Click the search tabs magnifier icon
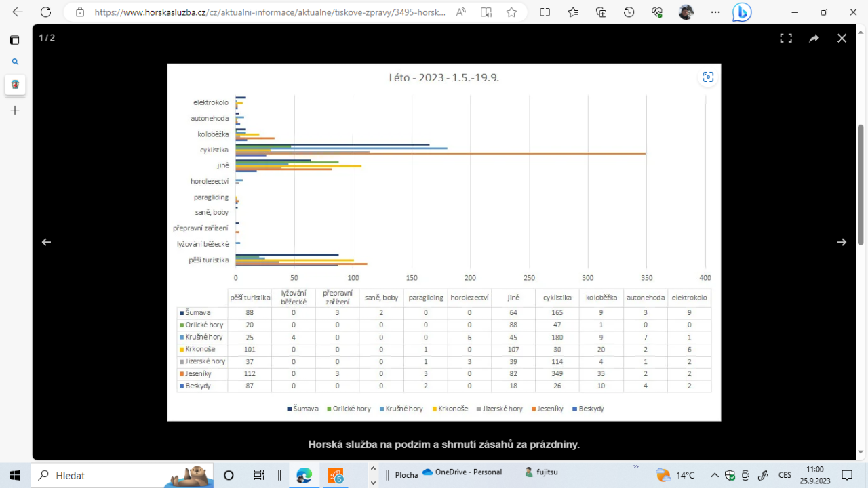 click(15, 62)
